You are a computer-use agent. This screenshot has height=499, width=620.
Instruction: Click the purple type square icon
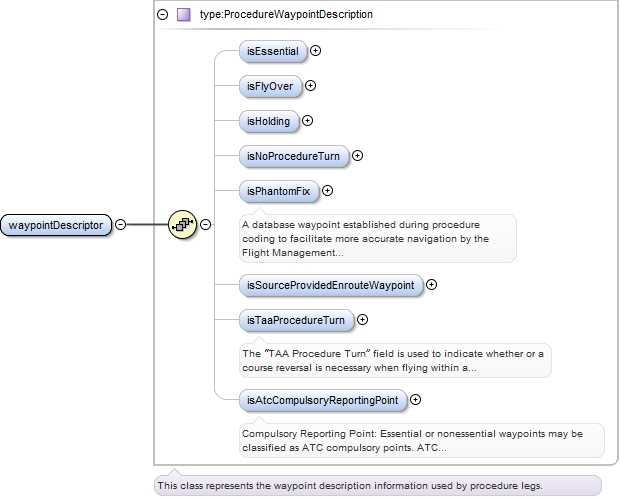click(x=183, y=15)
